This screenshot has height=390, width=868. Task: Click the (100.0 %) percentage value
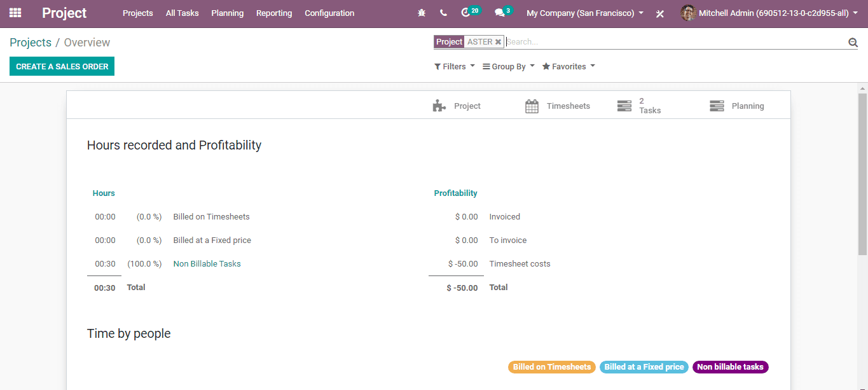tap(144, 264)
